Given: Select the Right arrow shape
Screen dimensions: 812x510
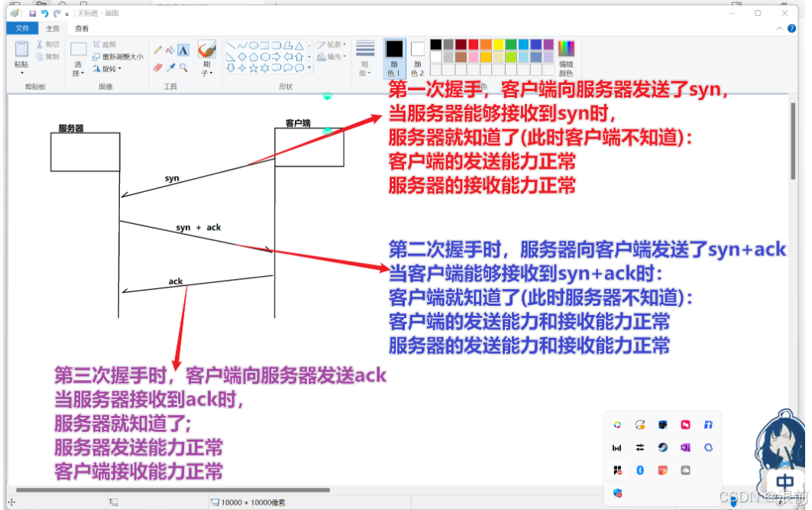Looking at the screenshot, I should coord(277,57).
